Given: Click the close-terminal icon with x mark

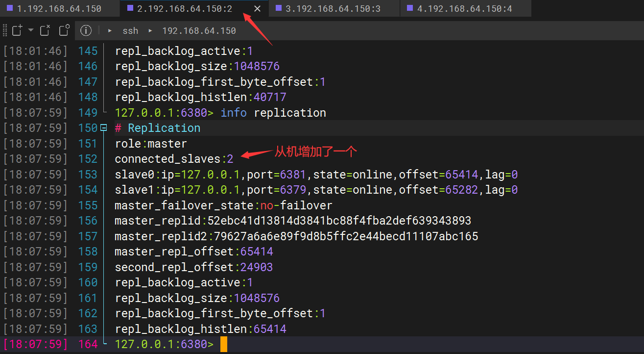Looking at the screenshot, I should (x=45, y=30).
